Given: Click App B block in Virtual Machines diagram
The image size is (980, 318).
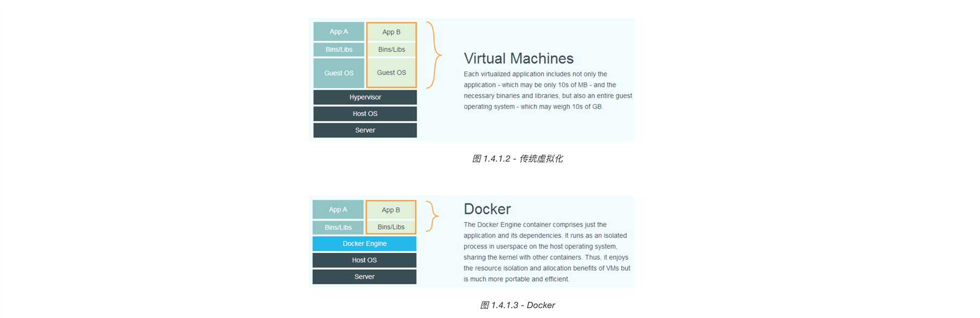Looking at the screenshot, I should (391, 32).
